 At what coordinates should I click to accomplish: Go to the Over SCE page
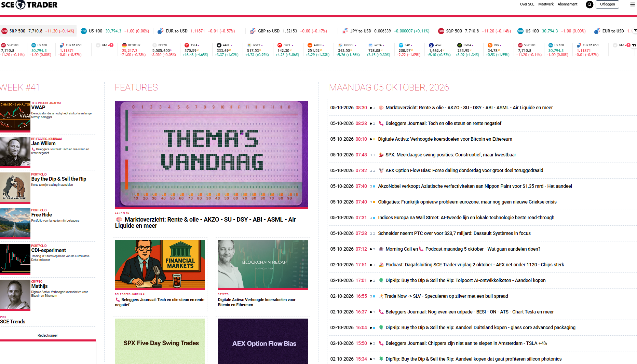click(527, 4)
